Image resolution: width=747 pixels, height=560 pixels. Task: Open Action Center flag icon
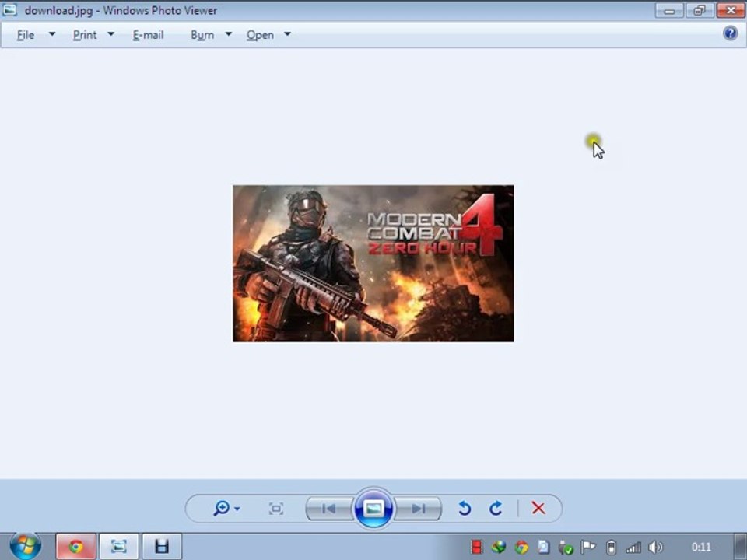(x=588, y=547)
